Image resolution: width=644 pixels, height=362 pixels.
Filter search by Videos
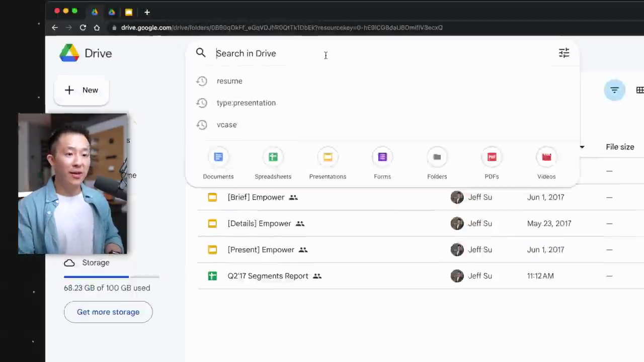546,164
